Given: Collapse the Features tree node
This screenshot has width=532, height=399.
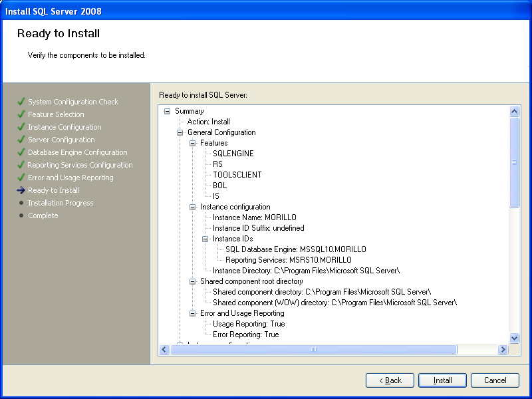Looking at the screenshot, I should click(x=193, y=143).
